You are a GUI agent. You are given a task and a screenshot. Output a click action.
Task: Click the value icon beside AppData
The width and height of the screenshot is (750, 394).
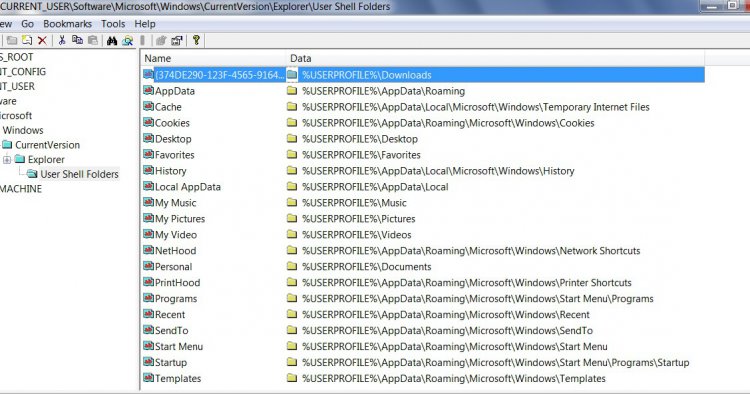[x=148, y=90]
